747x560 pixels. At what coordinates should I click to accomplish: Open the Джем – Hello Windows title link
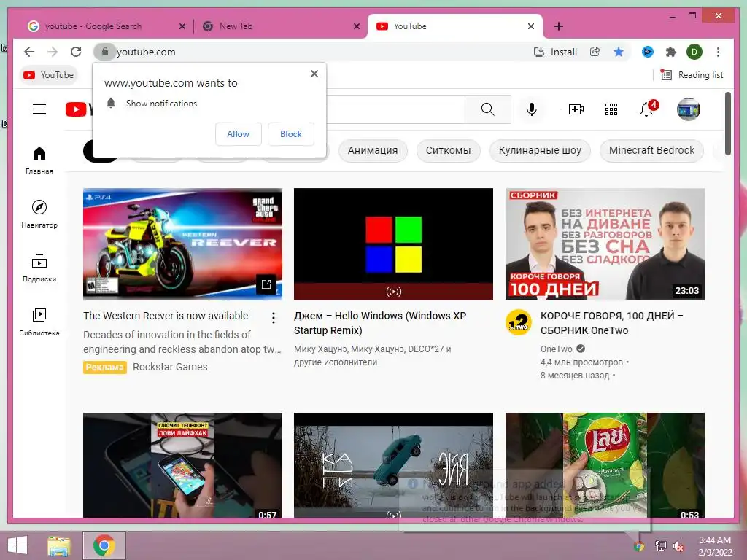pyautogui.click(x=380, y=323)
